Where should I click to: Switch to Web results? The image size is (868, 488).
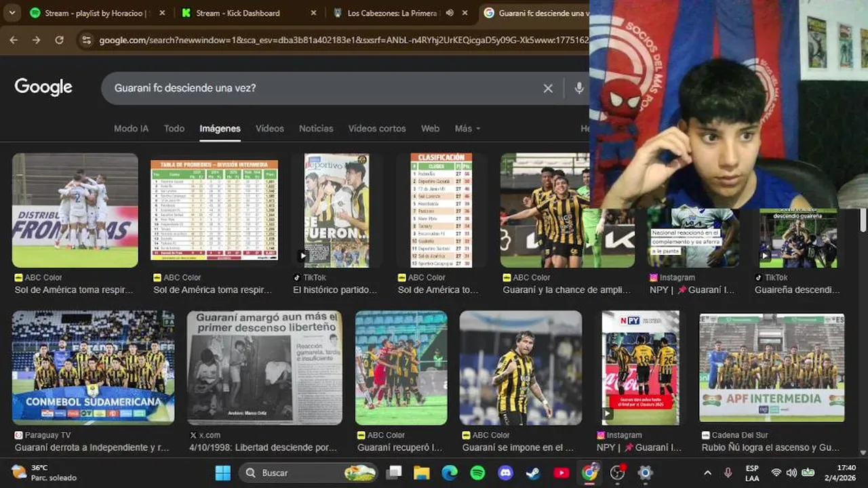click(x=430, y=128)
